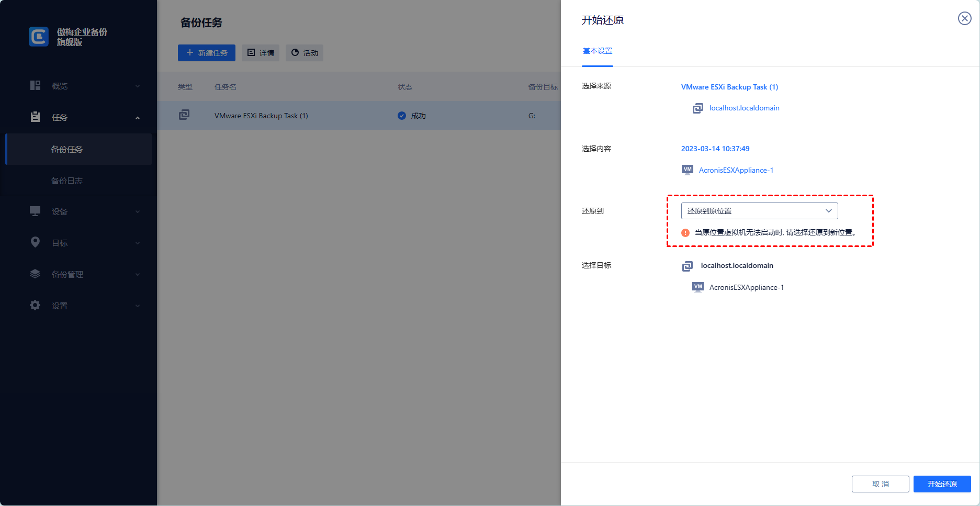Click host icon beside blue localhost.localdomain link
980x506 pixels.
(698, 108)
